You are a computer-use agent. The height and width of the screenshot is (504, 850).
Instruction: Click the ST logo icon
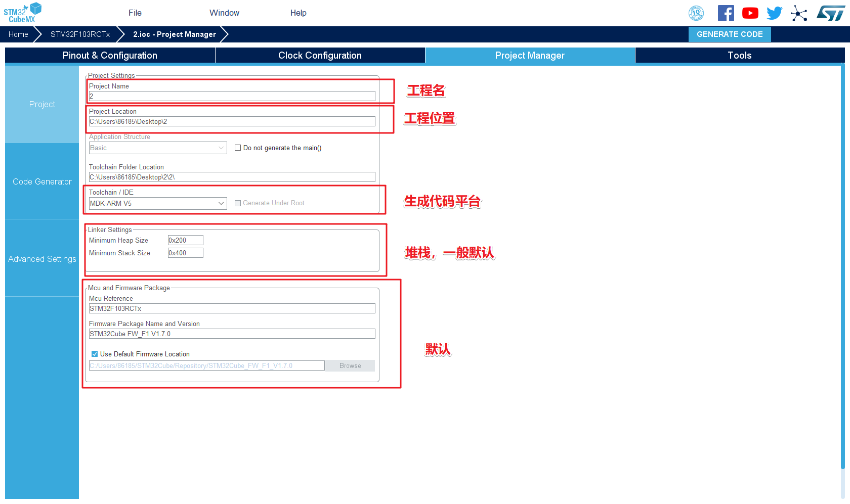pyautogui.click(x=830, y=13)
